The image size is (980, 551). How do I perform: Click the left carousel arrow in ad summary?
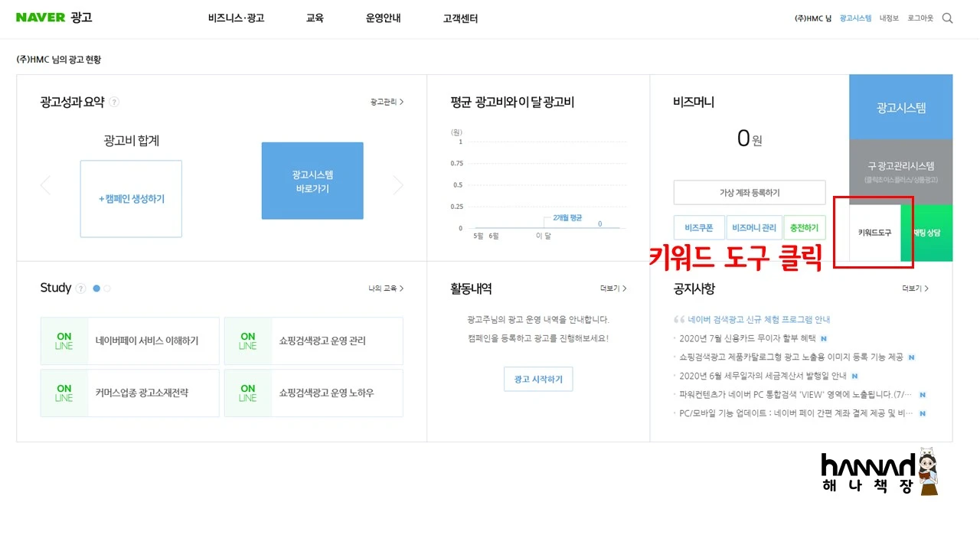click(45, 184)
